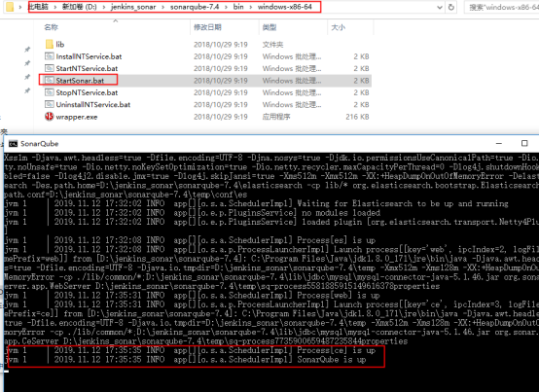Select StartNTService.bat file name
The width and height of the screenshot is (539, 392).
coord(87,68)
